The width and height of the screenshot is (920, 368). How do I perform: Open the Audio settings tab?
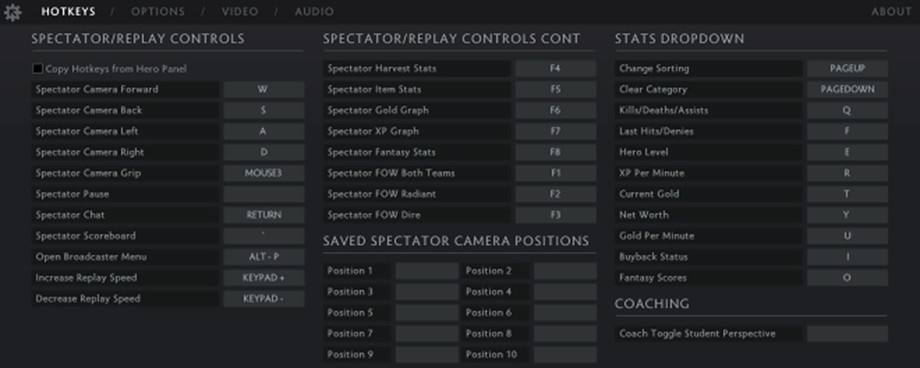coord(314,11)
